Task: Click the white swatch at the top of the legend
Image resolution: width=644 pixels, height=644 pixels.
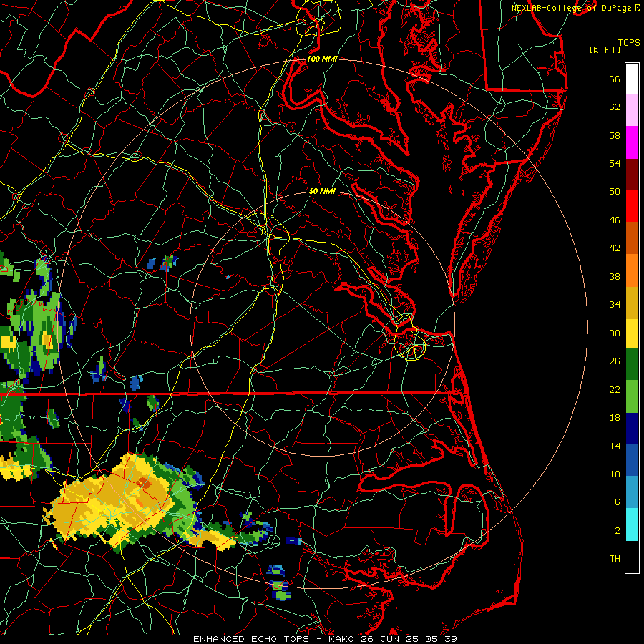Action: click(632, 79)
